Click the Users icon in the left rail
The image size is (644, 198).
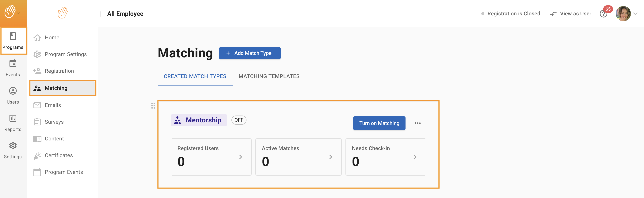tap(13, 91)
